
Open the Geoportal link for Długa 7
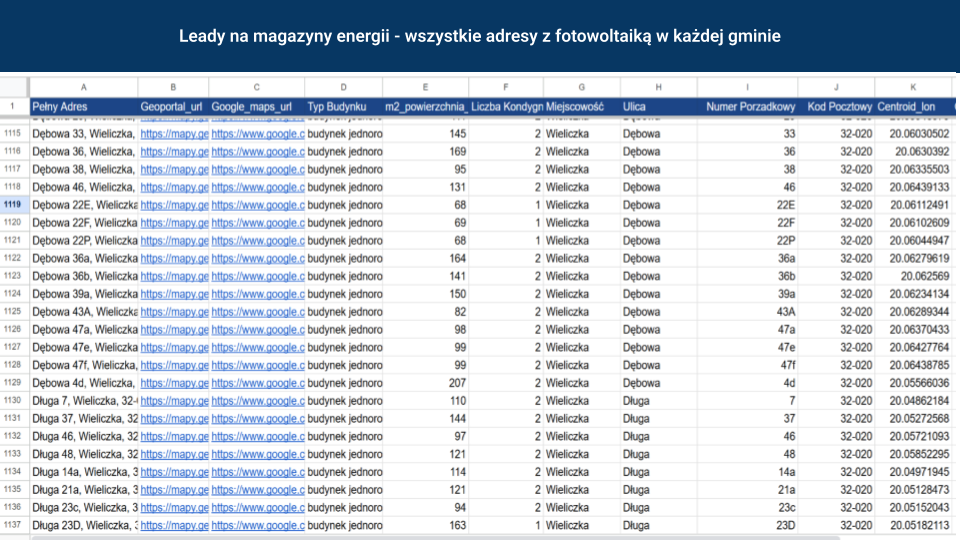click(x=174, y=400)
